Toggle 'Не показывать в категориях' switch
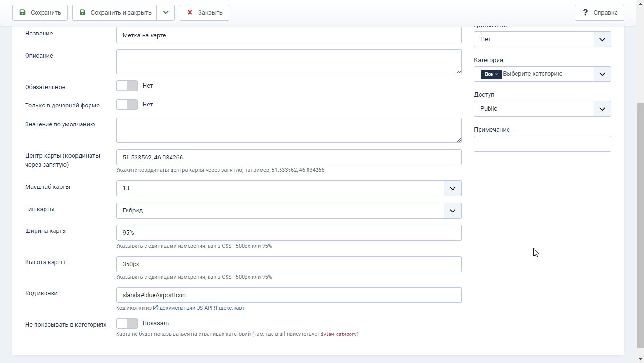Screen dimensions: 644x363 coord(127,323)
